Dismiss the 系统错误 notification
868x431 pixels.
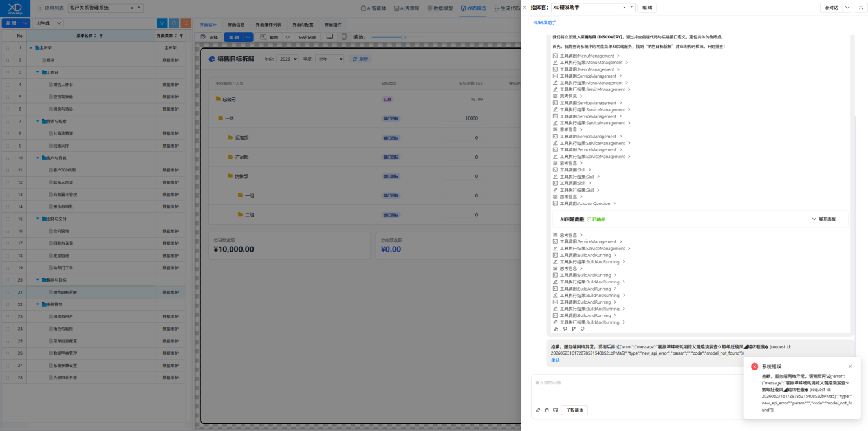pos(850,366)
